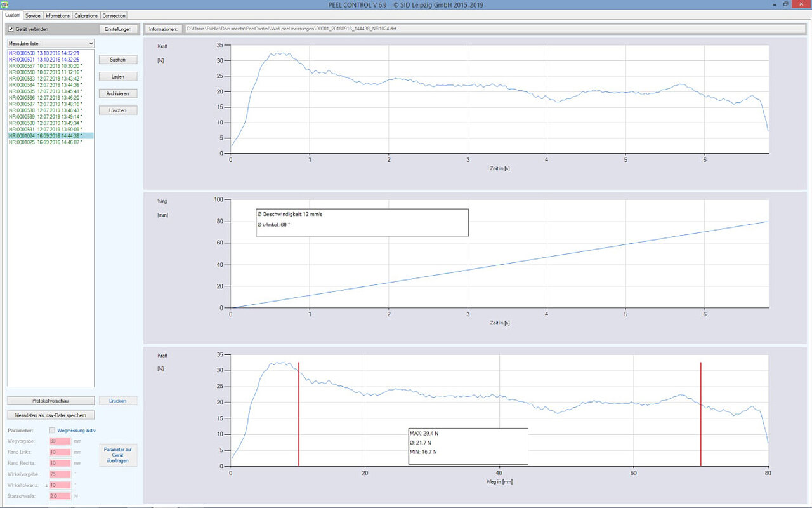Select the left red marker line in bottom chart
The height and width of the screenshot is (508, 812).
(x=299, y=413)
